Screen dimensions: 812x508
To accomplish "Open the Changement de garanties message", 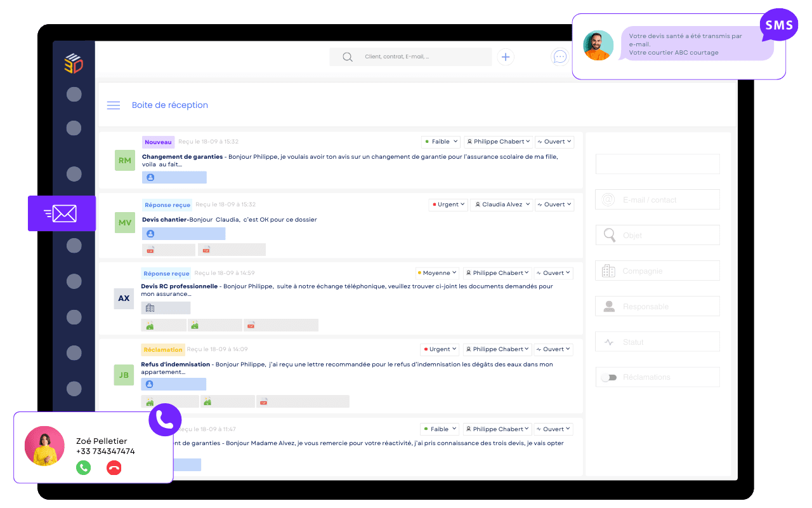I will 341,161.
